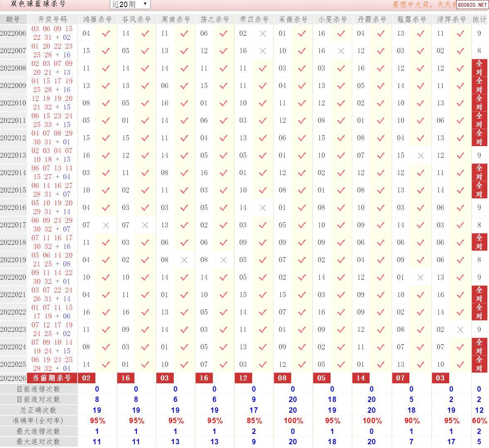Click the 60% accuracy in the 统计 column
The height and width of the screenshot is (448, 489).
tap(479, 421)
